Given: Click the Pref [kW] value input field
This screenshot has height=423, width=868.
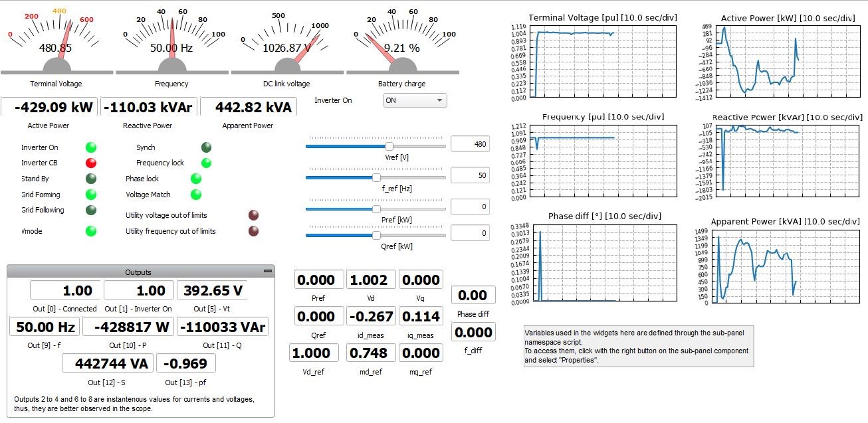Looking at the screenshot, I should click(470, 207).
